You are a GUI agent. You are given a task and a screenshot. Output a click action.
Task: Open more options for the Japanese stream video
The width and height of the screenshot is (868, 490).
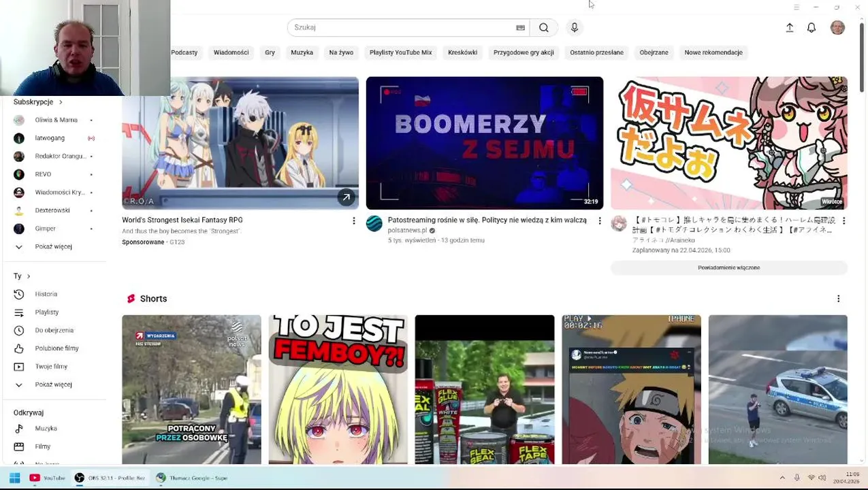tap(843, 220)
